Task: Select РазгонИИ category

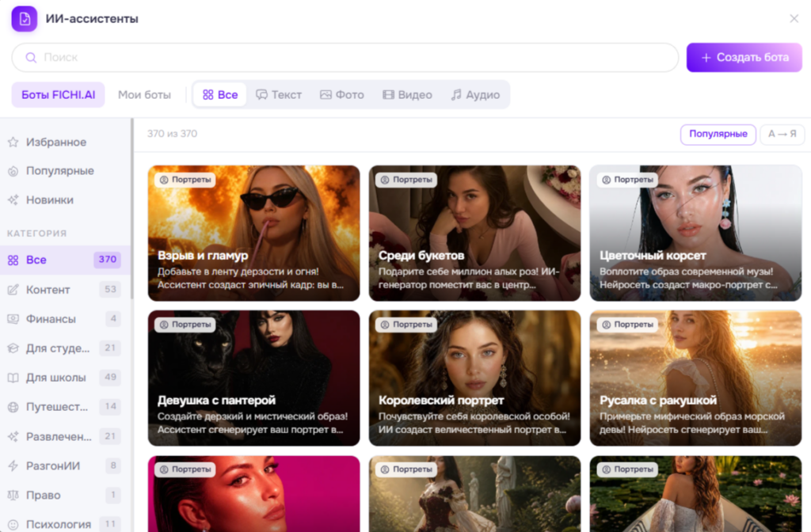Action: 65,465
